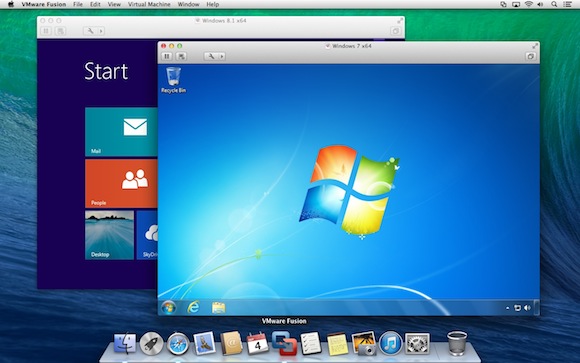Click the Show desktop strip in Windows 7

537,307
